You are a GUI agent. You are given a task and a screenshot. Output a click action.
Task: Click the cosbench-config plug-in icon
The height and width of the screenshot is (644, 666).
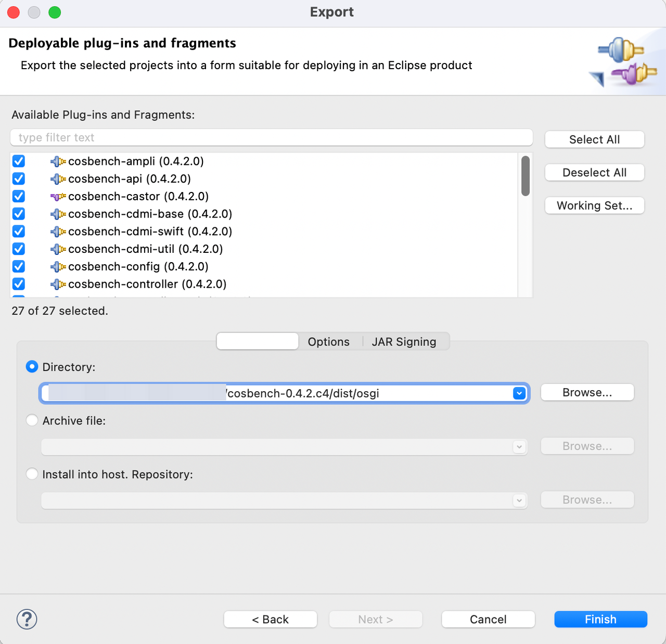58,267
